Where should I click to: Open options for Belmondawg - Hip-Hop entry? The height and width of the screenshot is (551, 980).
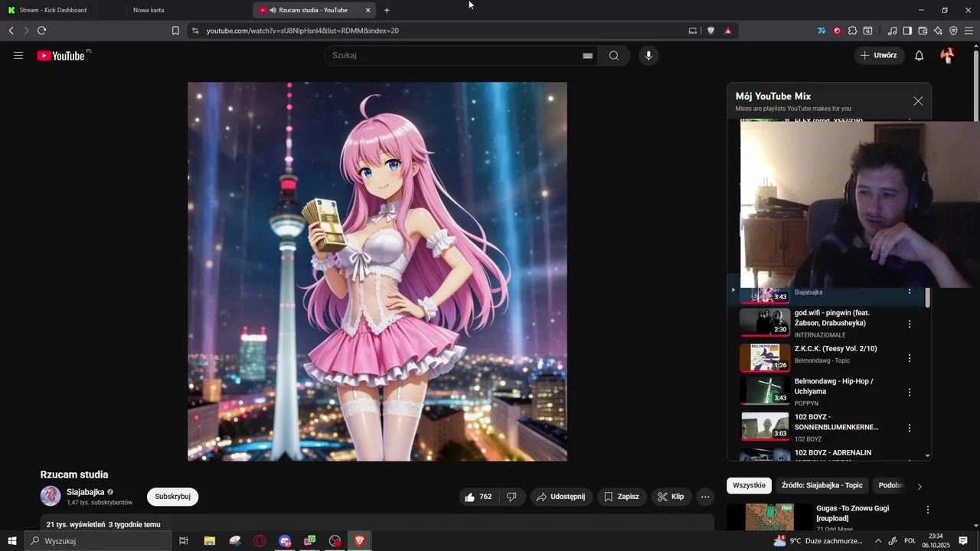click(x=910, y=392)
